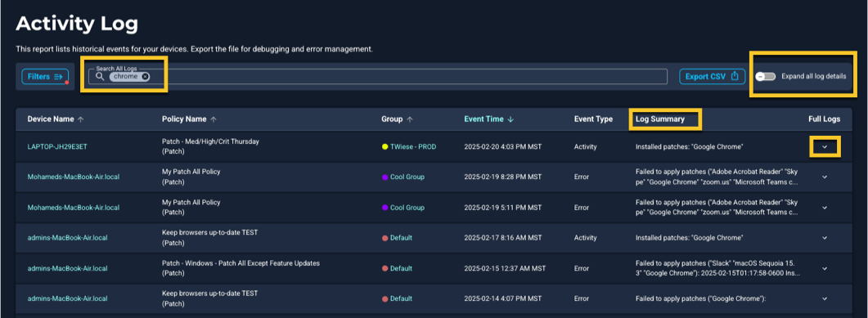Sort by Device Name column
The image size is (868, 318).
pyautogui.click(x=56, y=119)
